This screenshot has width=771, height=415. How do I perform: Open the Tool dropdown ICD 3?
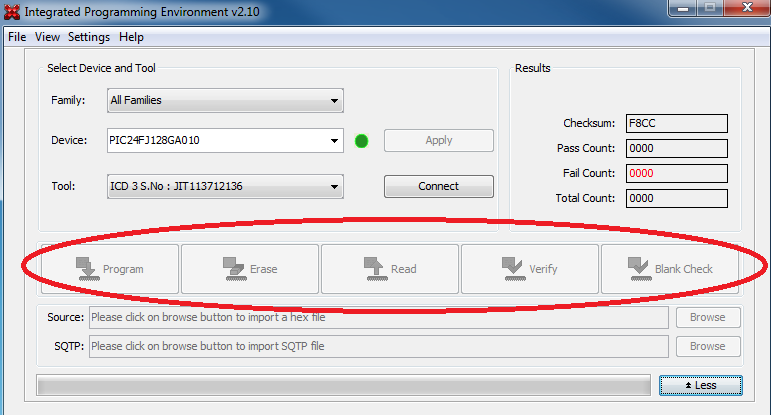tap(224, 186)
